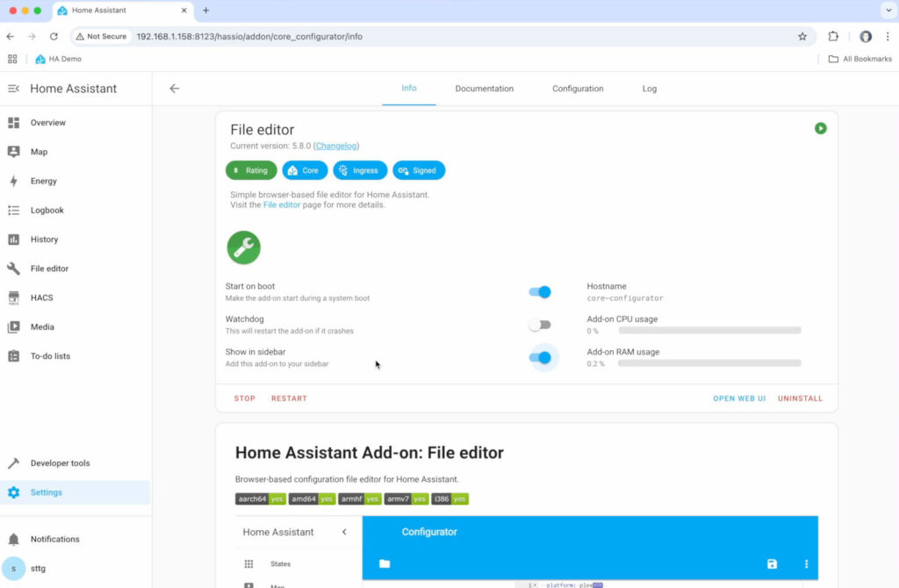The image size is (899, 588).
Task: Click the UNINSTALL button
Action: click(x=800, y=398)
